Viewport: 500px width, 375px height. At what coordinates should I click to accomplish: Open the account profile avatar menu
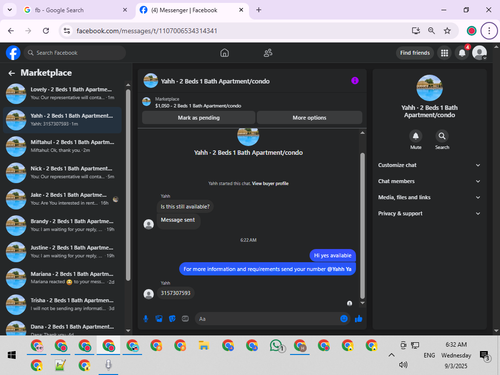[x=480, y=53]
